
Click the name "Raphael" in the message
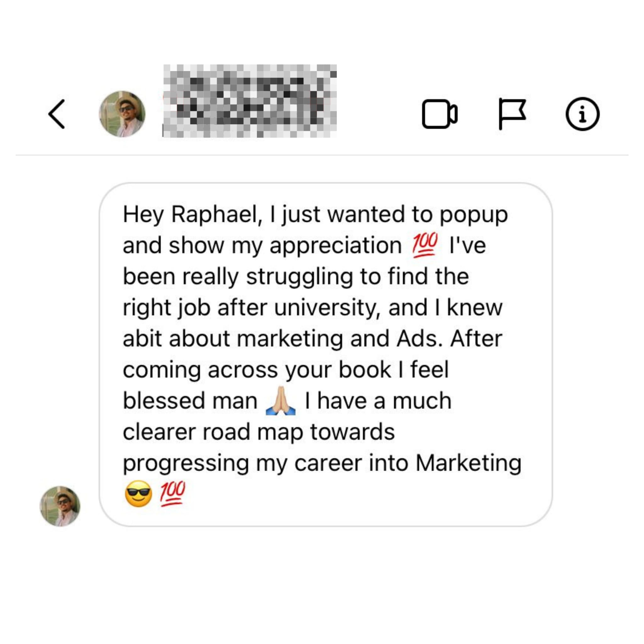click(x=217, y=214)
